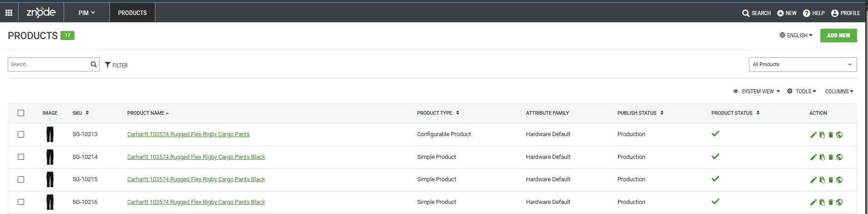868x214 pixels.
Task: Copy product SG-10213
Action: pyautogui.click(x=822, y=135)
